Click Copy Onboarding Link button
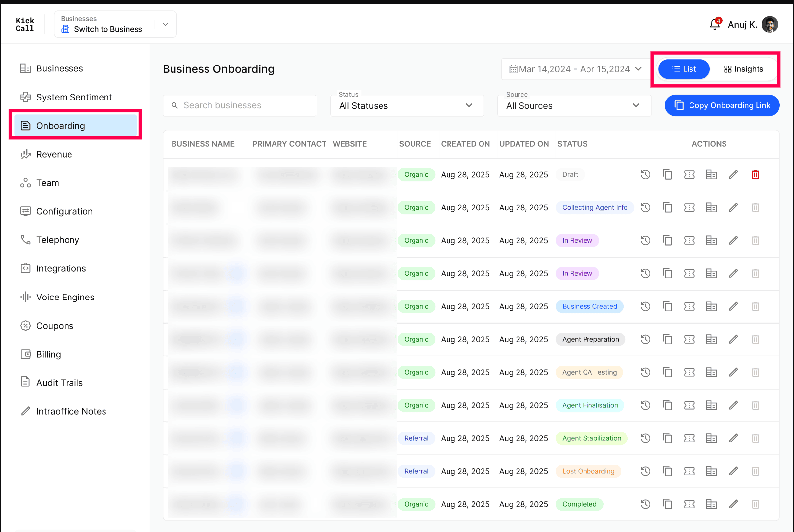This screenshot has height=532, width=794. (x=722, y=105)
